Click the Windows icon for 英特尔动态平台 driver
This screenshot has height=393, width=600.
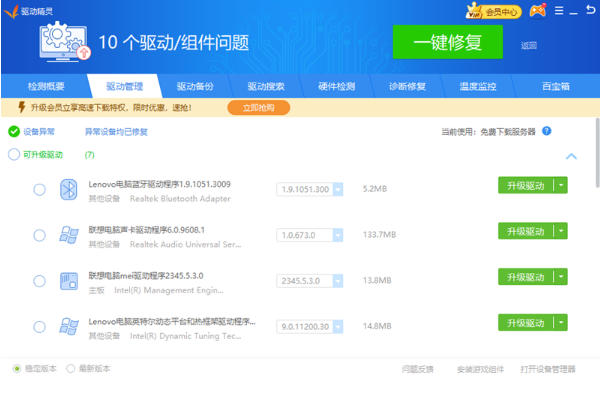[69, 326]
